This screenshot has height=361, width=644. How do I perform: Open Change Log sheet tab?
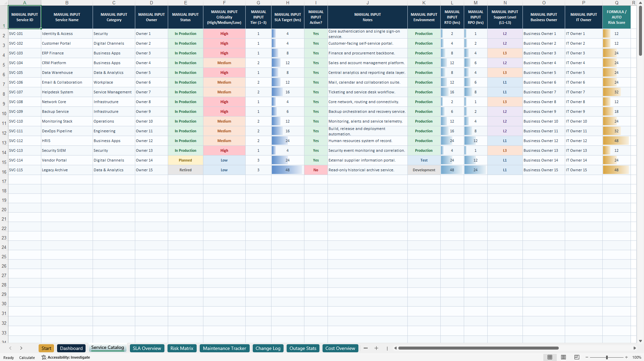click(x=268, y=348)
